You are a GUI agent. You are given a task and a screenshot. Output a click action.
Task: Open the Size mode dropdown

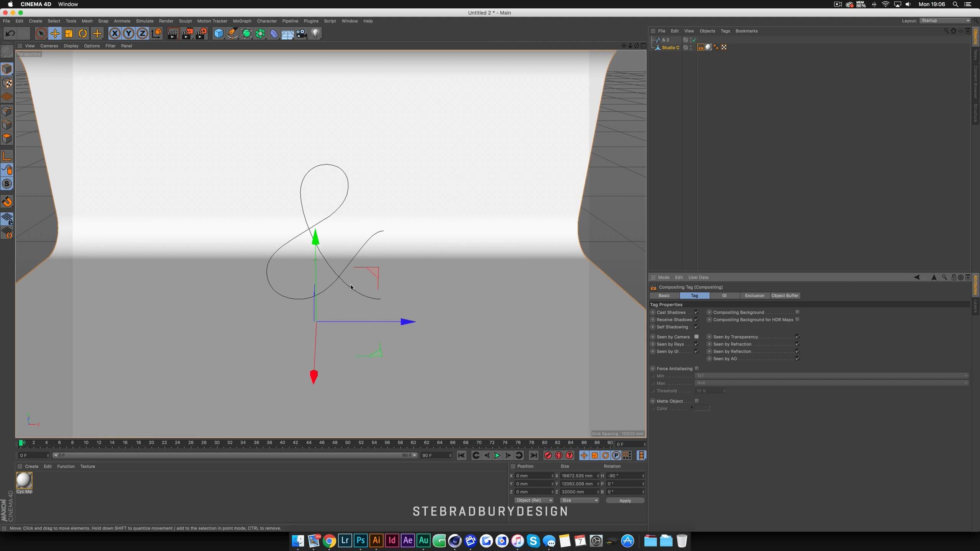pos(579,500)
